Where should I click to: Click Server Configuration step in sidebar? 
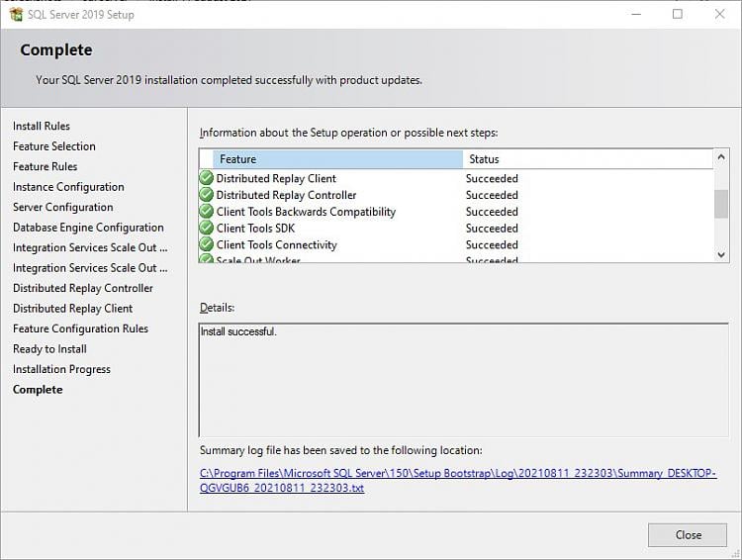(63, 208)
